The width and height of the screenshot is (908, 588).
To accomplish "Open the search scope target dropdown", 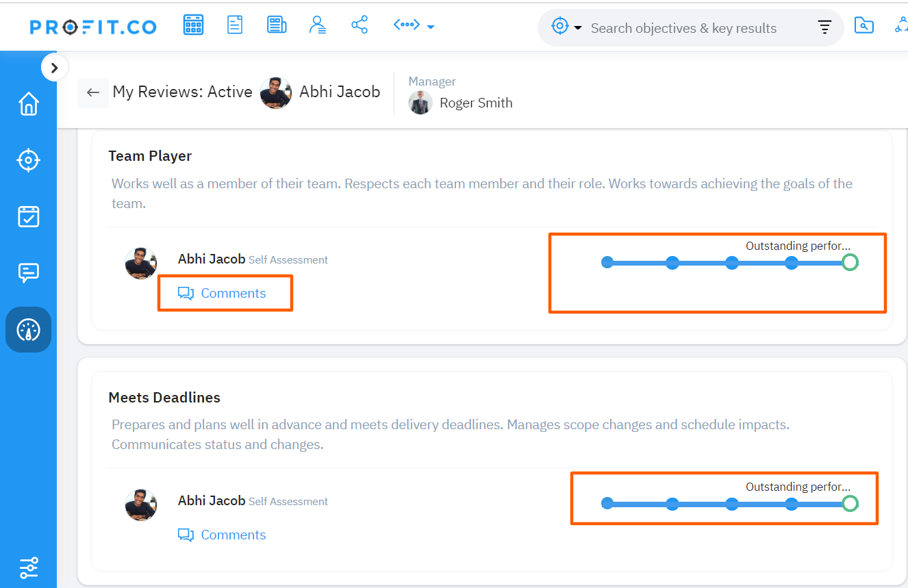I will 566,27.
